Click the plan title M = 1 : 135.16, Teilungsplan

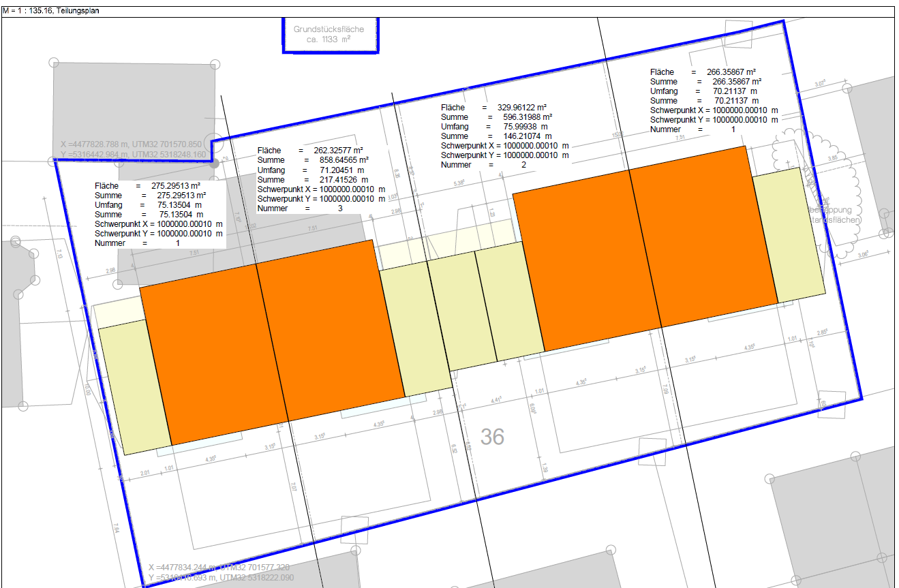tap(51, 11)
